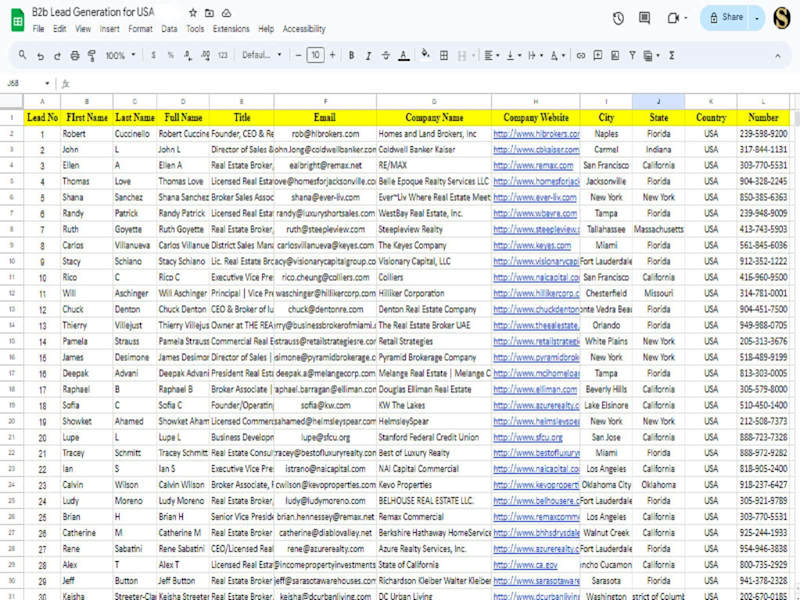Open the functions sigma menu

tap(671, 55)
